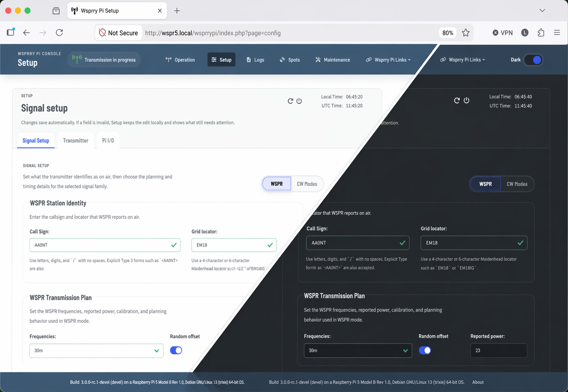Click the power icon in light panel
The image size is (568, 392).
(299, 101)
